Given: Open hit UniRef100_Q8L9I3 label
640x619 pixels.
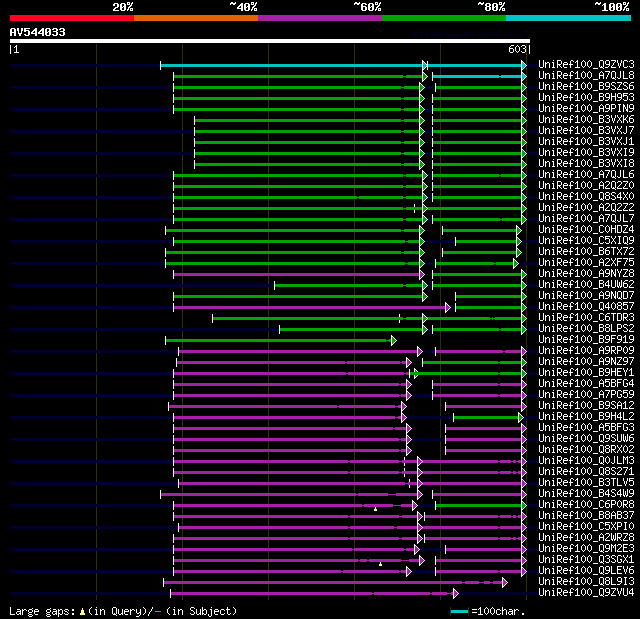Looking at the screenshot, I should coord(586,581).
